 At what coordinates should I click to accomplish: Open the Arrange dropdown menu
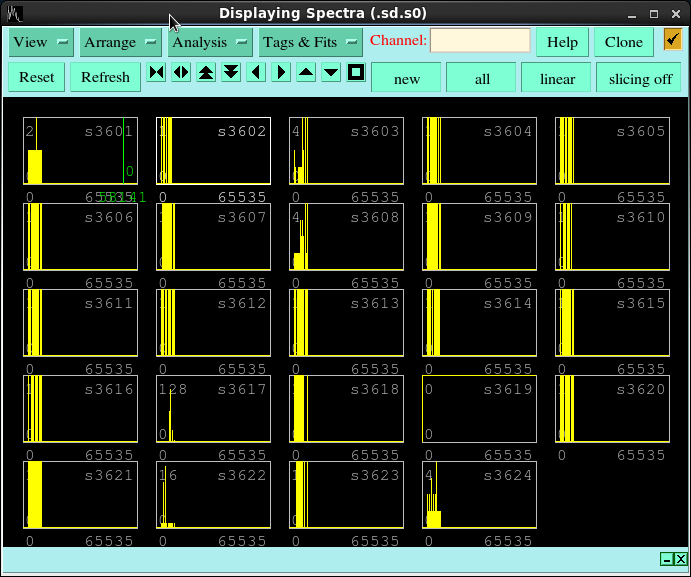point(120,42)
